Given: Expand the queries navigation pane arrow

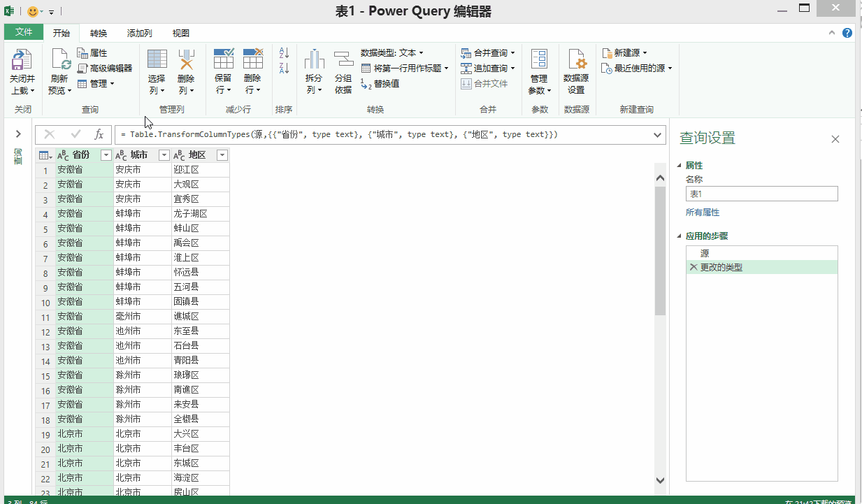Looking at the screenshot, I should point(18,134).
